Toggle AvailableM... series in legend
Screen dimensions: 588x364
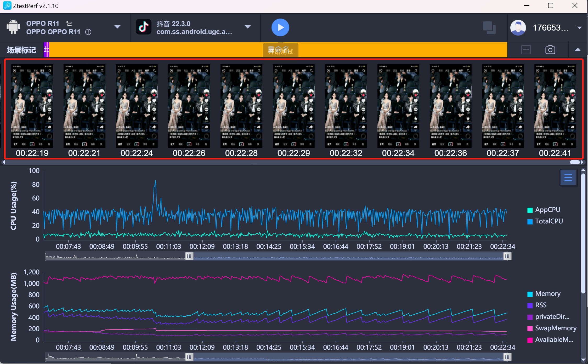click(550, 340)
